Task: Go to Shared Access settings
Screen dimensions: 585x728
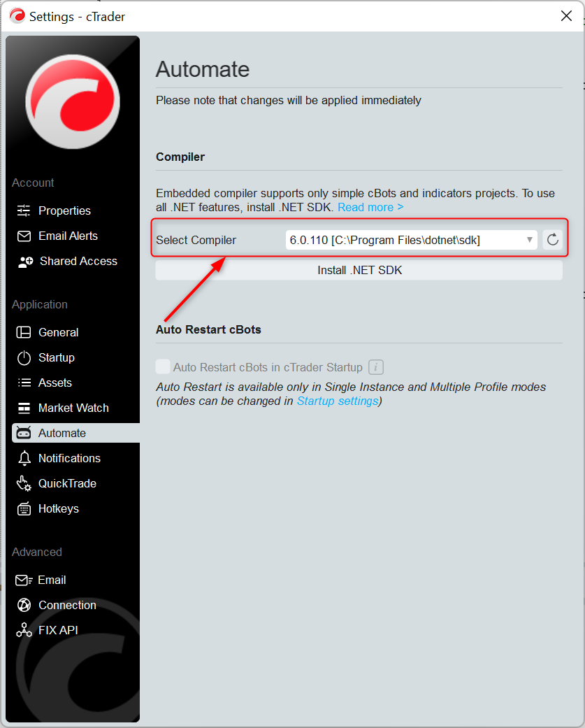Action: coord(78,261)
